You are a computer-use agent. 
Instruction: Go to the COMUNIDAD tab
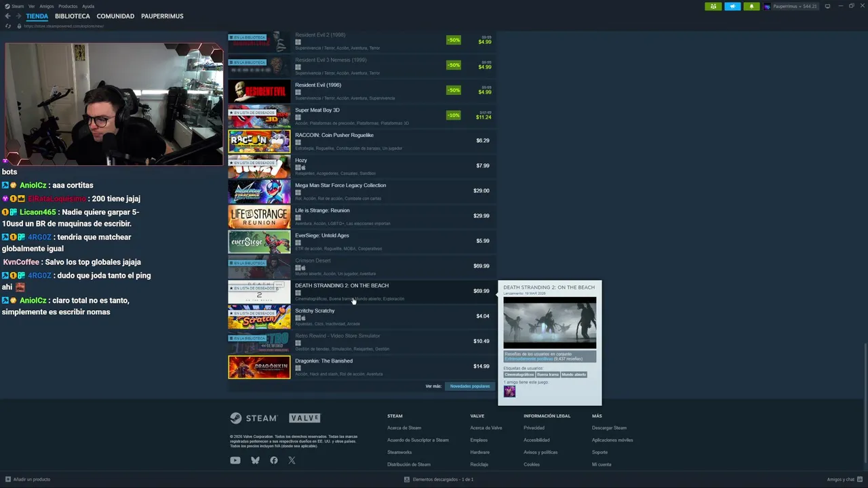pyautogui.click(x=115, y=16)
